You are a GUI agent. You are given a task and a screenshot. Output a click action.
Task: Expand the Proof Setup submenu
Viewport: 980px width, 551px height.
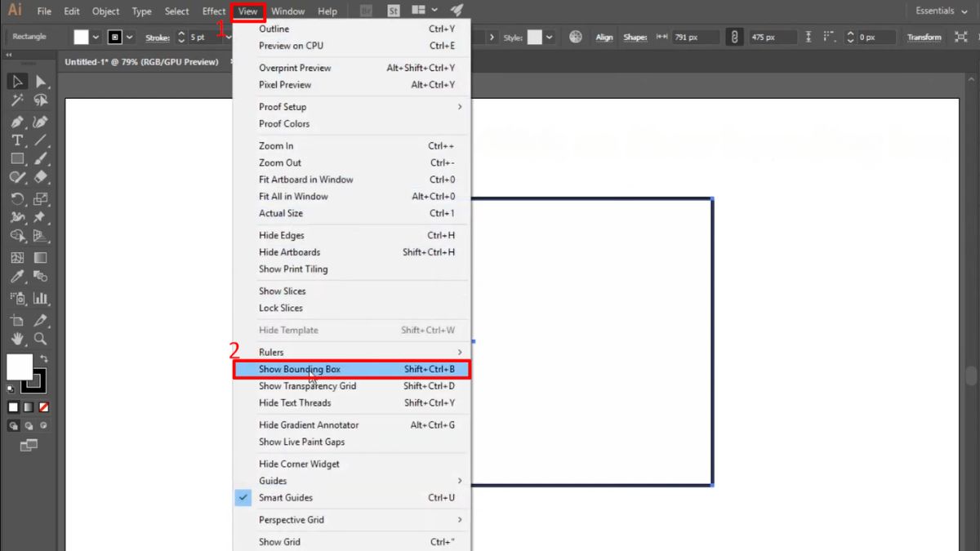tap(351, 107)
